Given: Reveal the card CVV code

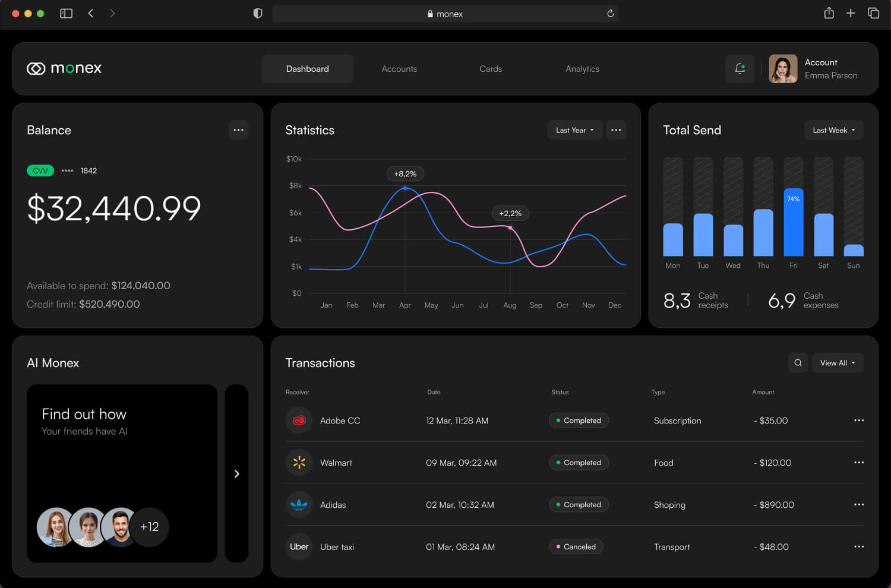Looking at the screenshot, I should (40, 170).
